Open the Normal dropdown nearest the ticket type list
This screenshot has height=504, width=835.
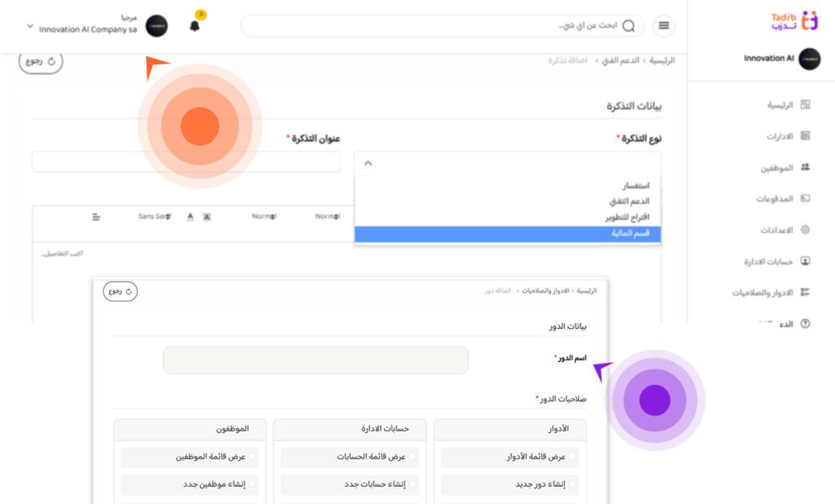pyautogui.click(x=327, y=216)
